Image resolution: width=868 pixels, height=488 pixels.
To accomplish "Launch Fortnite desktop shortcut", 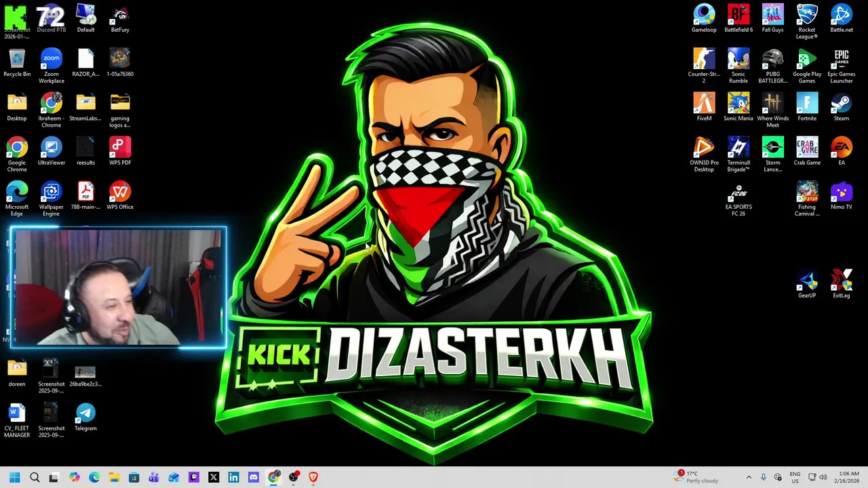I will point(807,107).
